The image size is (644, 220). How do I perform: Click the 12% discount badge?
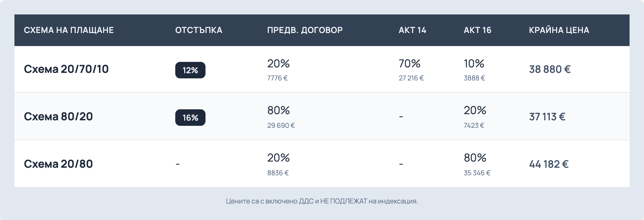190,70
